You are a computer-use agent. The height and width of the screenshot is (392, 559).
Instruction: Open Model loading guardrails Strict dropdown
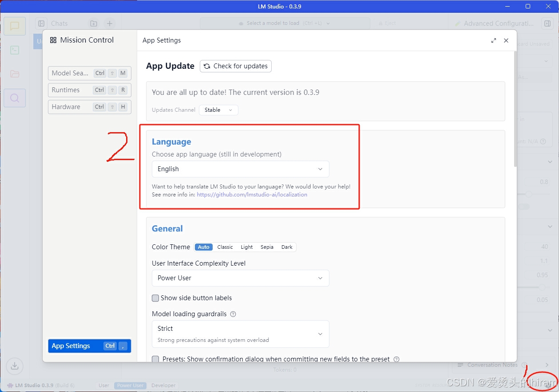[x=241, y=334]
